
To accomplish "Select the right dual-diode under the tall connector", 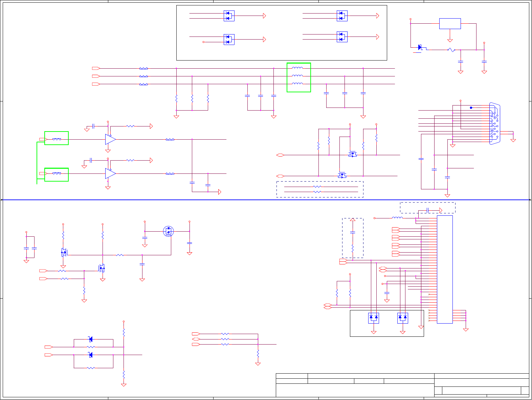I will point(403,318).
